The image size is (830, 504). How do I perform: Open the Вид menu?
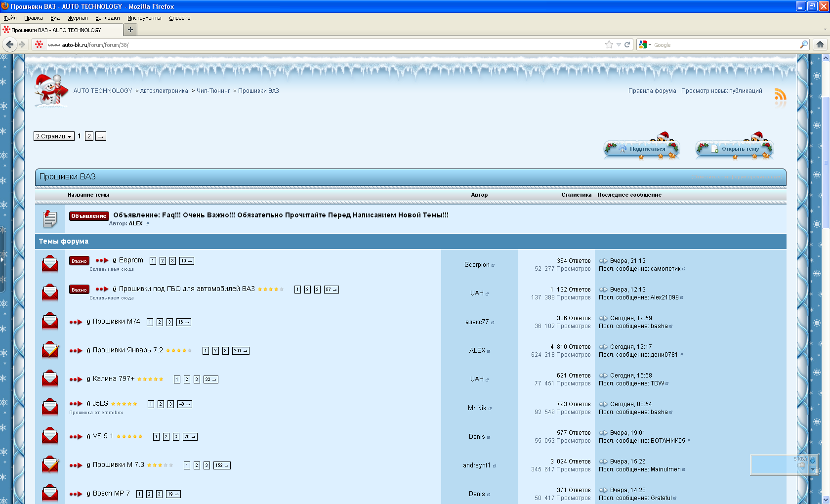point(55,18)
